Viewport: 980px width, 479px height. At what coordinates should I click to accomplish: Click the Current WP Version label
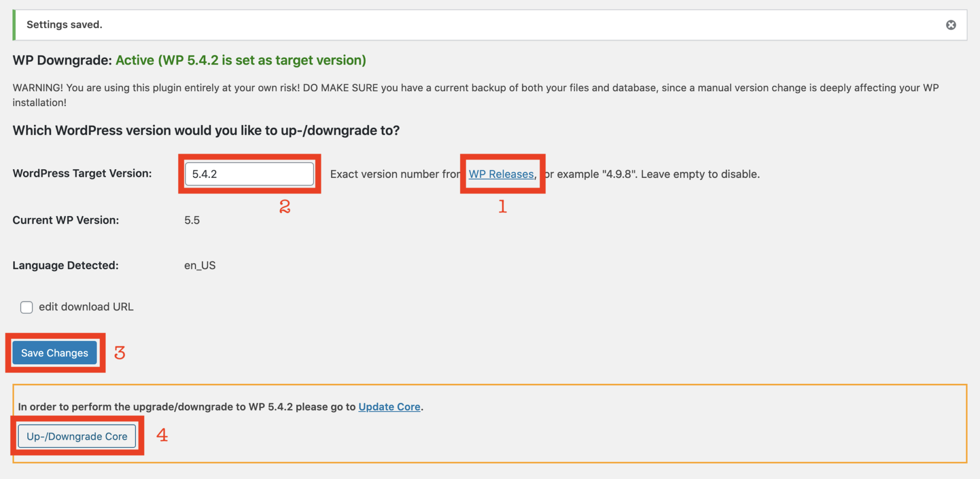66,220
